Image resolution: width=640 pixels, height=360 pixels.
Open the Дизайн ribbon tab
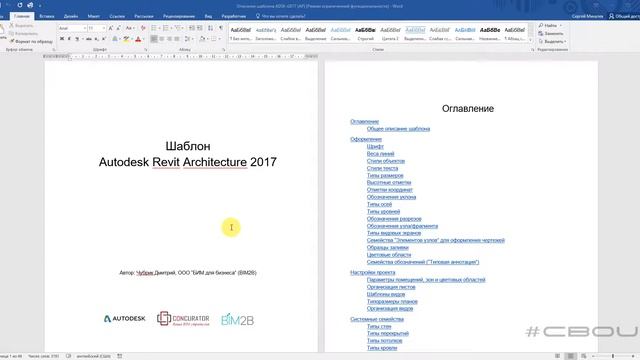[71, 16]
